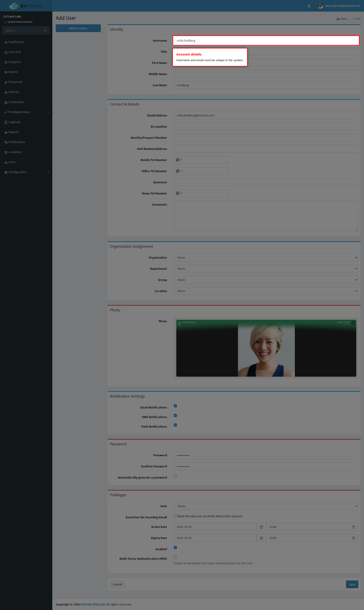Click the Comments text area

[x=266, y=216]
